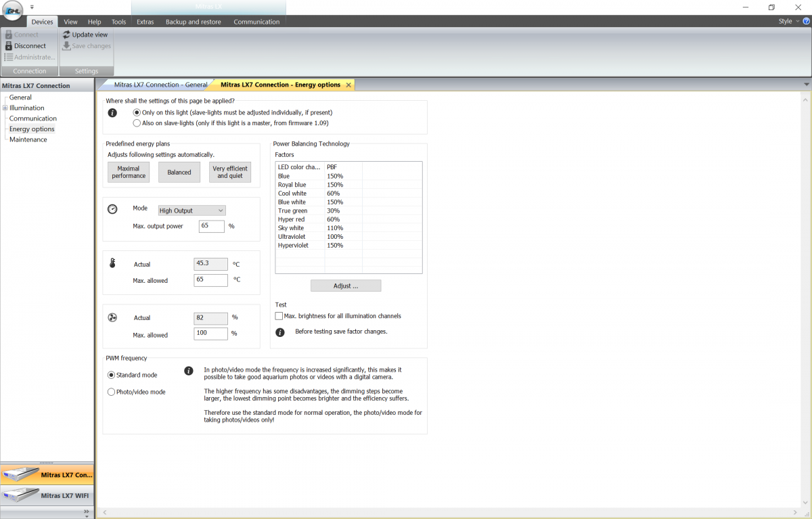Open the Communication ribbon tab

tap(256, 22)
